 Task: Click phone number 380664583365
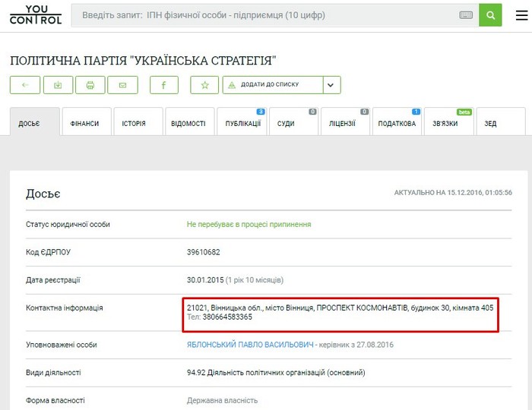[x=227, y=317]
